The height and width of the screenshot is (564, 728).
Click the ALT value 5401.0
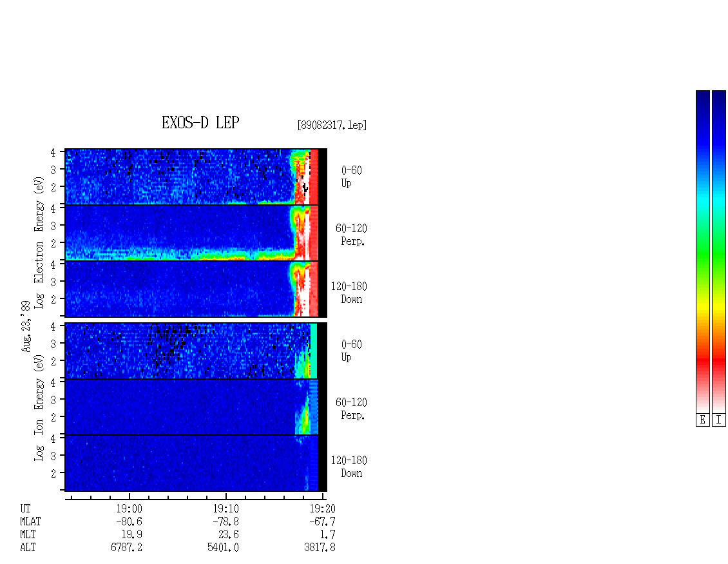point(223,547)
